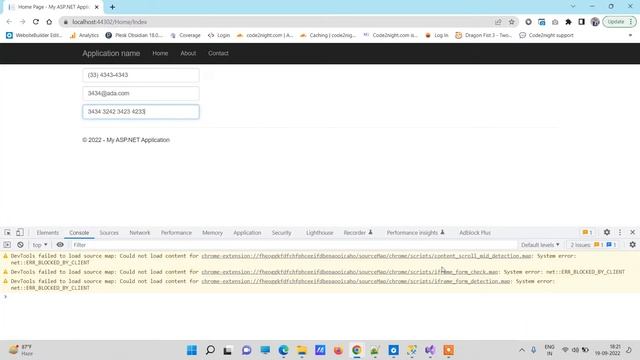Screen dimensions: 640x360
Task: Click the browser forward arrow
Action: click(x=22, y=22)
